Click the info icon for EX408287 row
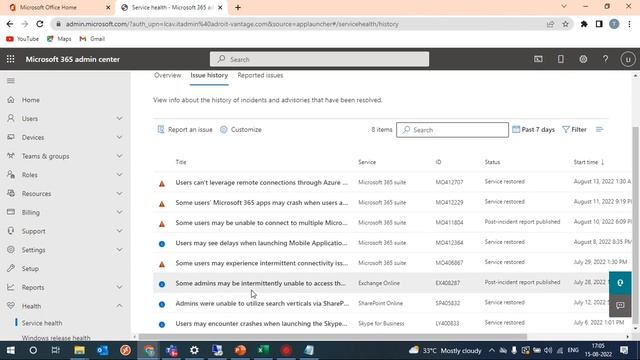 (x=162, y=284)
